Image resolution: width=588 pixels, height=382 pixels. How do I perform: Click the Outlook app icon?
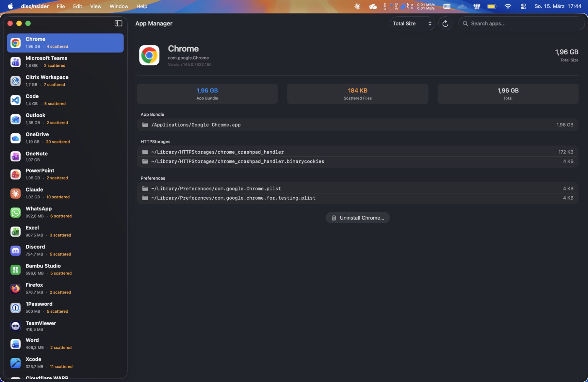pyautogui.click(x=15, y=119)
